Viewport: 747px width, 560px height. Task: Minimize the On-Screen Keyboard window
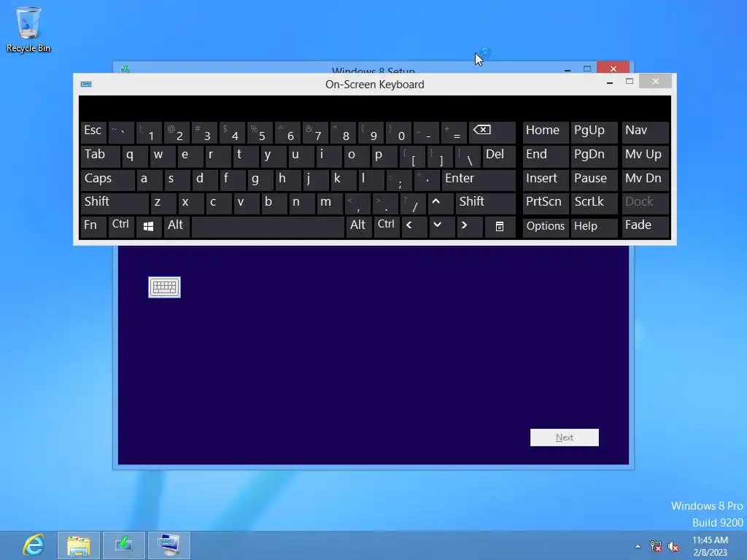tap(610, 82)
